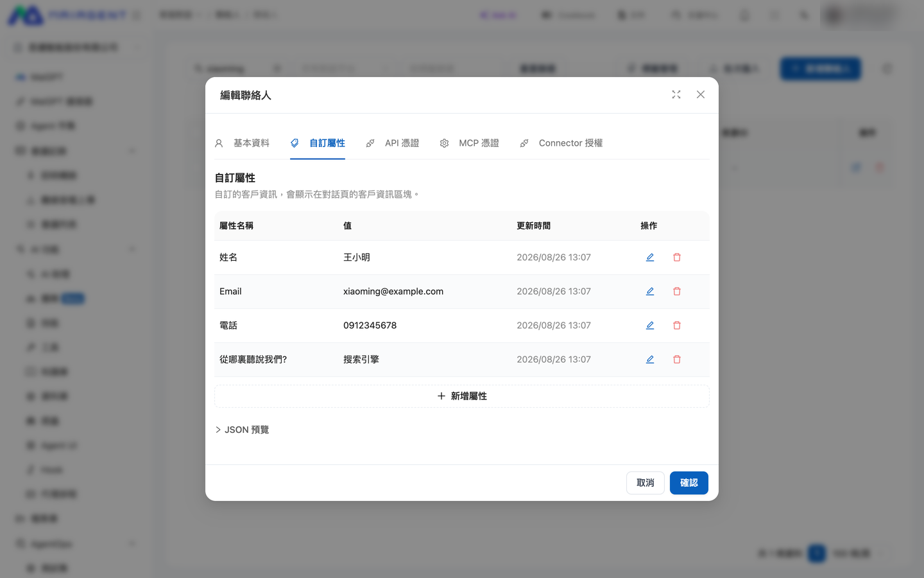Add a new attribute with 新增屬性
Screen dimensions: 924x578
[x=462, y=396]
